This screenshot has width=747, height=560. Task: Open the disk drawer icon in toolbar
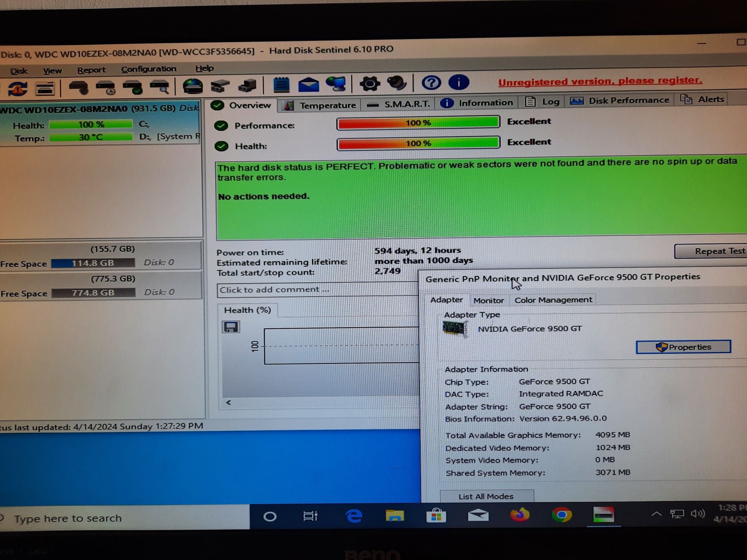click(45, 89)
